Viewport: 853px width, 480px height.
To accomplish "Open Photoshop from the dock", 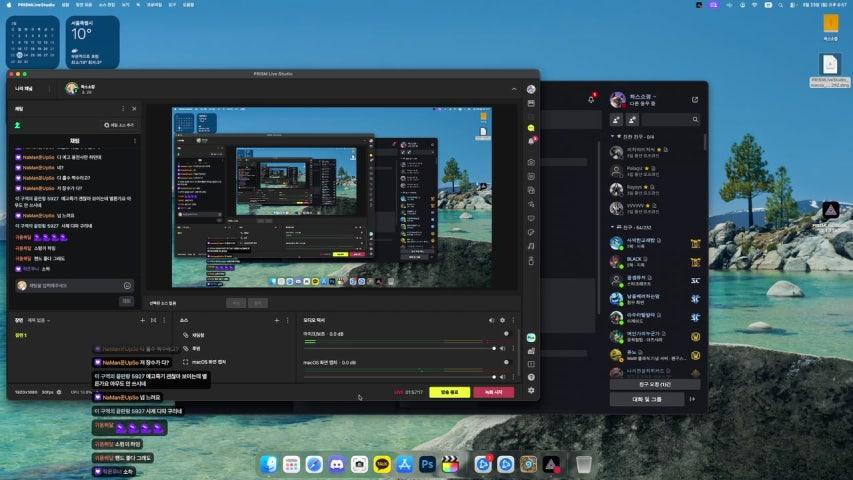I will point(427,464).
